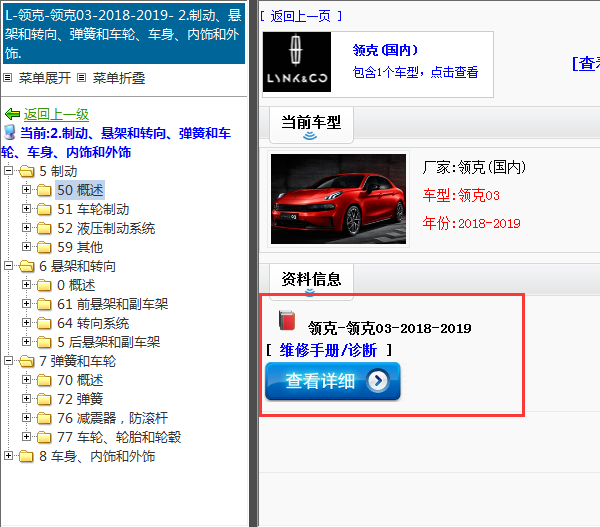The image size is (600, 527).
Task: Expand the 51 车轮制动 node
Action: [26, 208]
